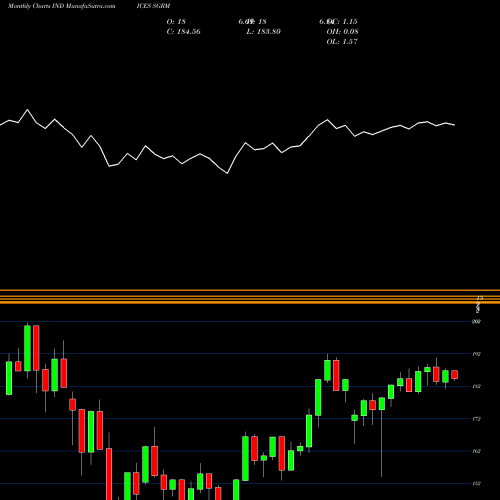Click the lowest trough of the white line chart

pyautogui.click(x=227, y=173)
